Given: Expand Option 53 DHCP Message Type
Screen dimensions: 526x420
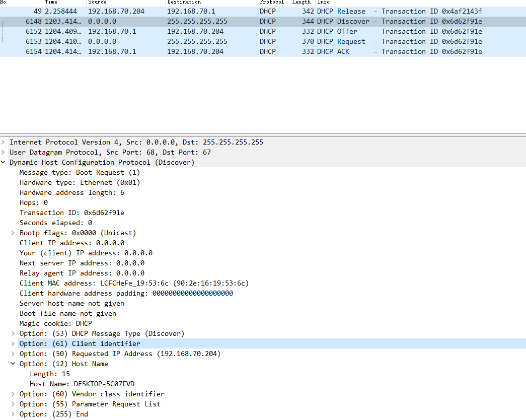Looking at the screenshot, I should point(13,334).
